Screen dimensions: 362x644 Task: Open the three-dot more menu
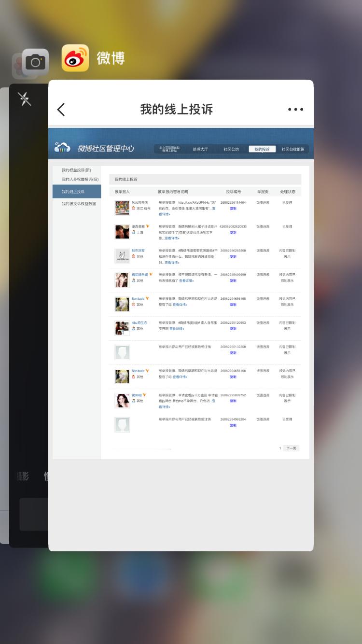295,110
